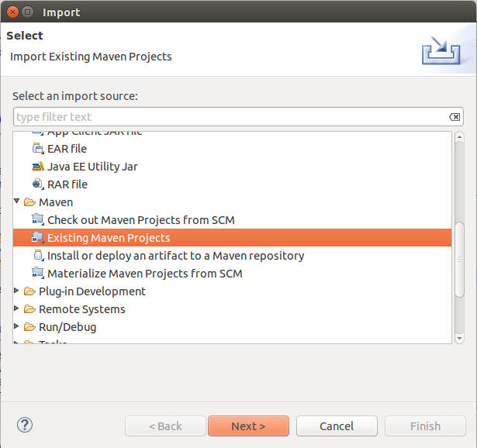Click the EAR file icon
The image size is (477, 448).
click(x=38, y=149)
